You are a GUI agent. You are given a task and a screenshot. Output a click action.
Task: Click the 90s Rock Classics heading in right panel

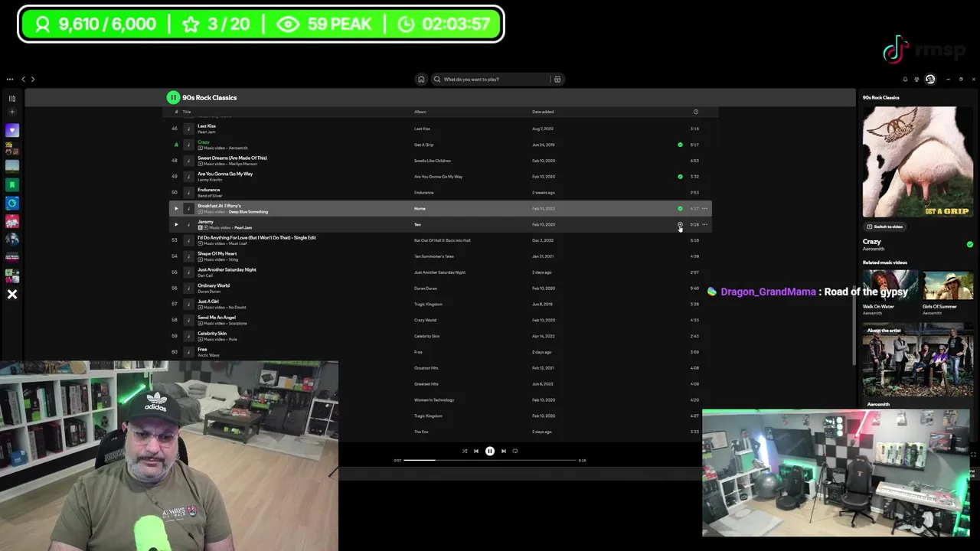881,97
